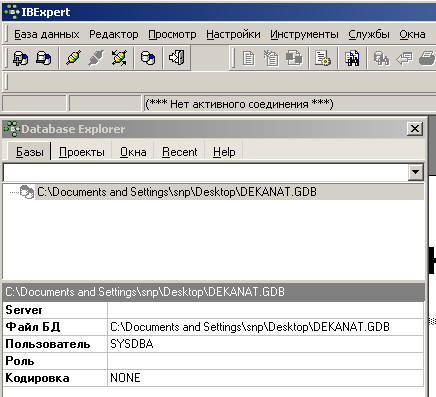Switch to the Базы tab
The image size is (436, 397).
click(29, 152)
